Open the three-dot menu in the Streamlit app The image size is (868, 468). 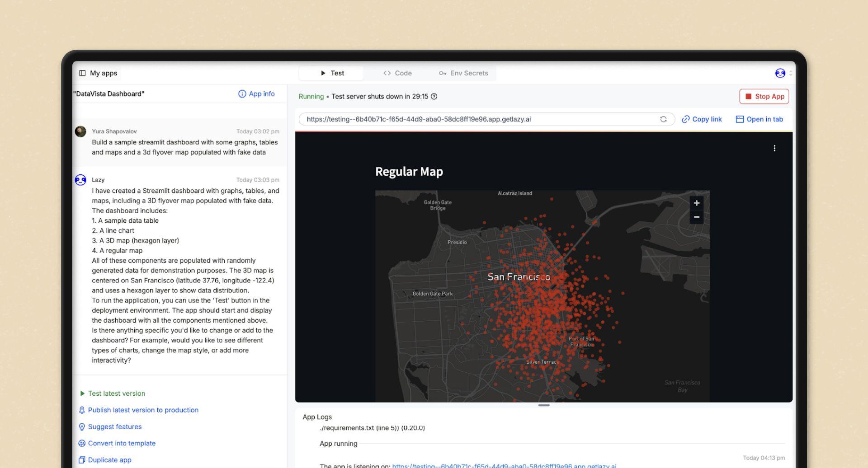point(774,149)
